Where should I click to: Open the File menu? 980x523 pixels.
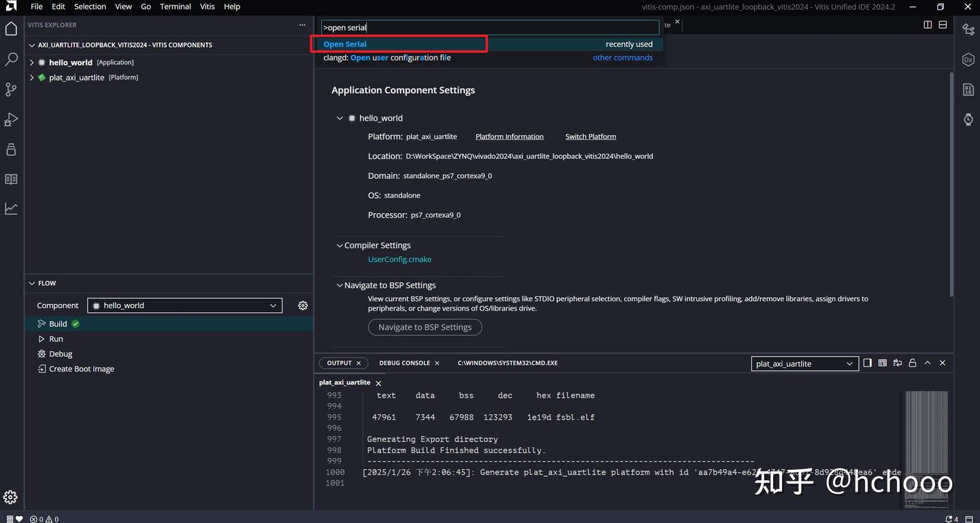37,6
